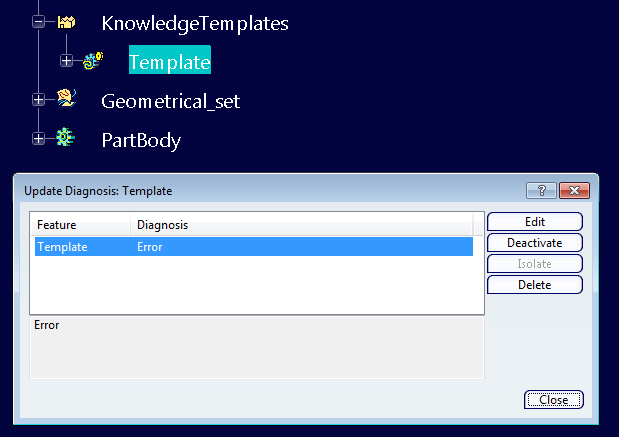Click the Template feature icon in tree
This screenshot has width=624, height=446.
pos(94,61)
